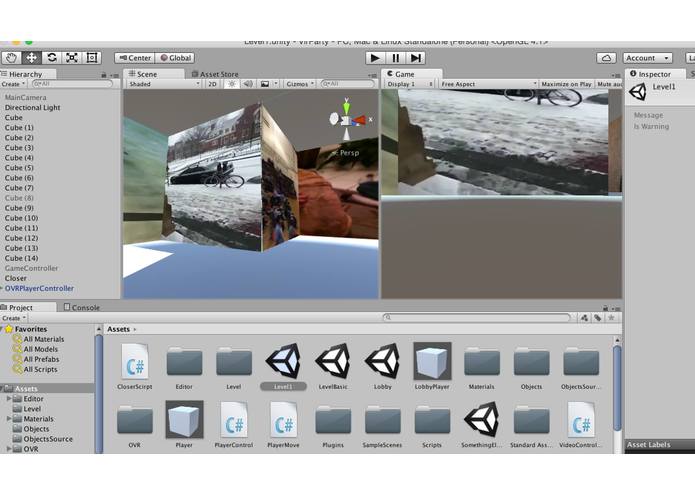
Task: Click All Scripts favorite search
Action: [x=35, y=370]
